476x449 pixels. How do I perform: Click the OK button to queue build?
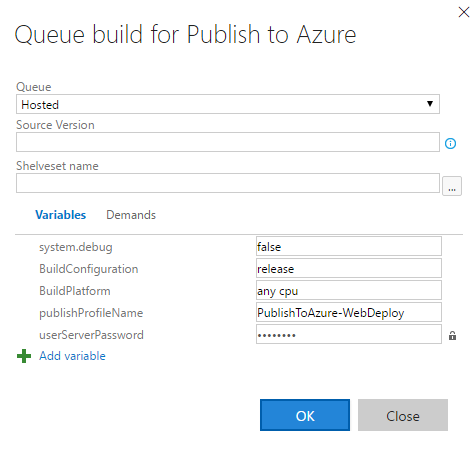pos(305,415)
